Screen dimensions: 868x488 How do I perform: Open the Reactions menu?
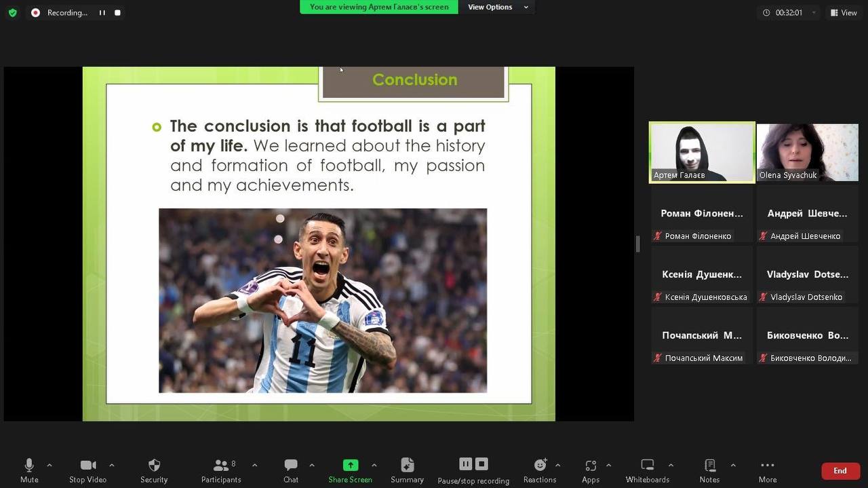click(540, 470)
